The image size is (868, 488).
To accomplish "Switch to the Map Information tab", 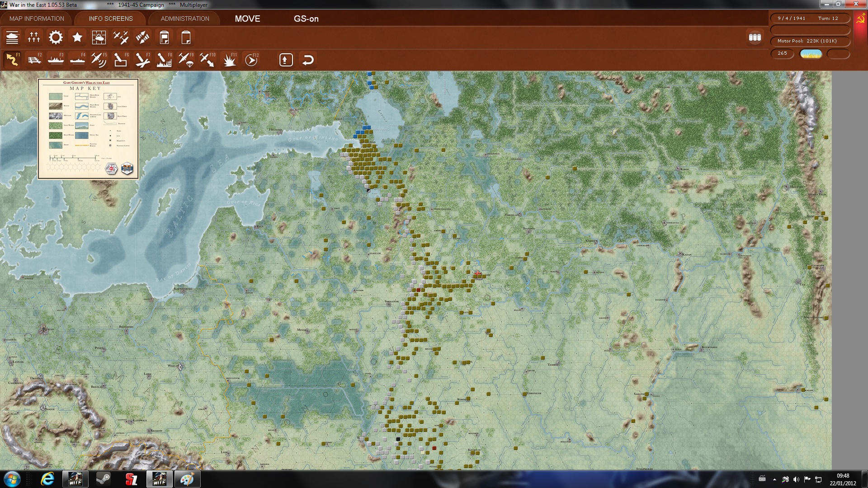I will [x=37, y=19].
